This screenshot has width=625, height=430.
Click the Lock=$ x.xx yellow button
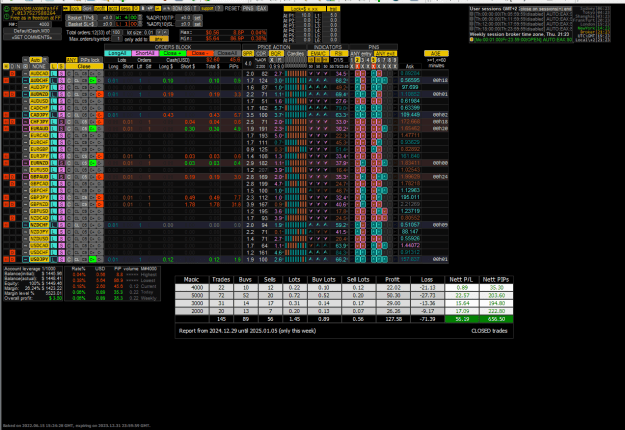[x=305, y=9]
